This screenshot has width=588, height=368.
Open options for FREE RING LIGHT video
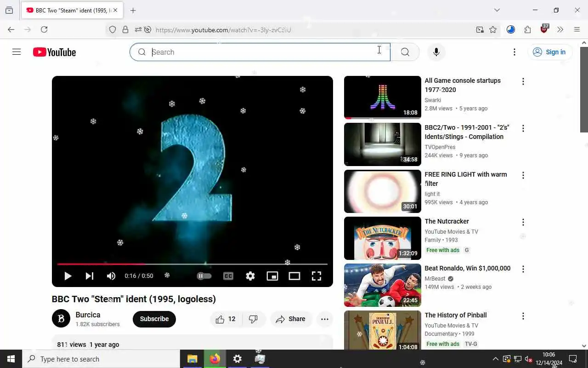pyautogui.click(x=523, y=175)
